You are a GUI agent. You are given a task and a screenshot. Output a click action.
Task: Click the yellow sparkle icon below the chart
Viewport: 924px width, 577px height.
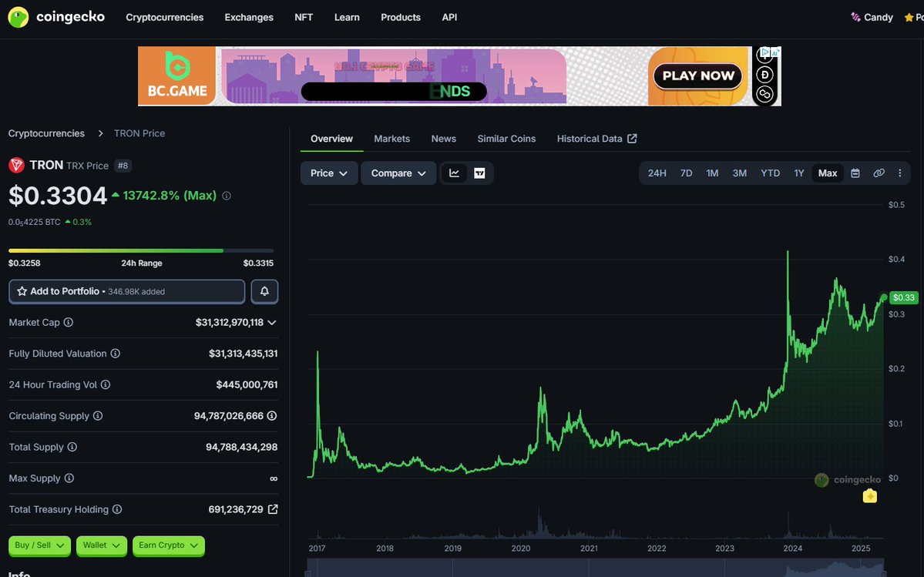pos(870,496)
